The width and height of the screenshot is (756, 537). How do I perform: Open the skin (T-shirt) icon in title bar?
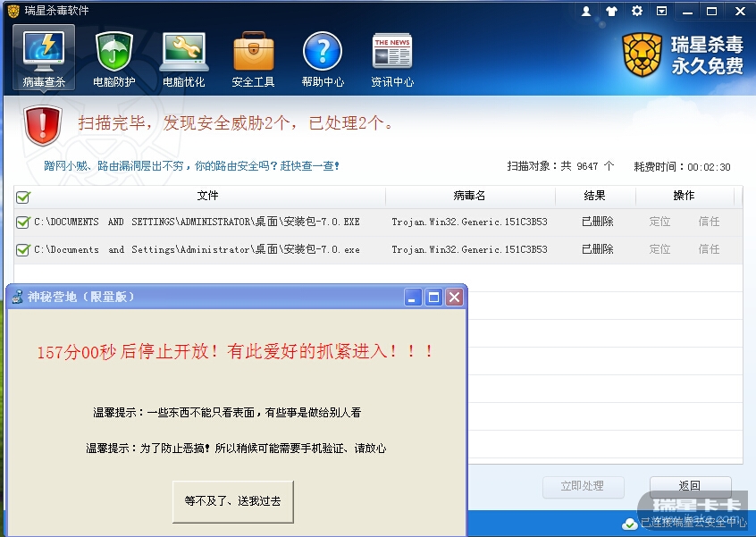tap(611, 11)
